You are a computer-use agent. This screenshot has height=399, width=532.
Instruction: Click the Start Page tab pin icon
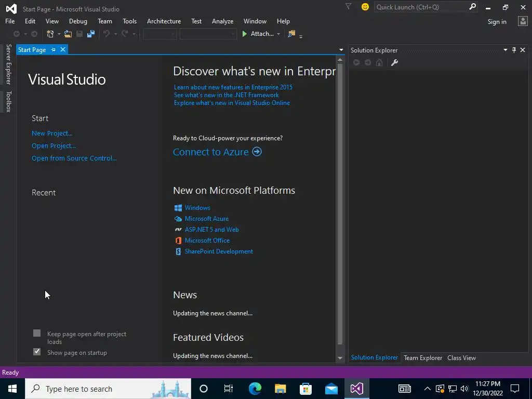point(54,49)
